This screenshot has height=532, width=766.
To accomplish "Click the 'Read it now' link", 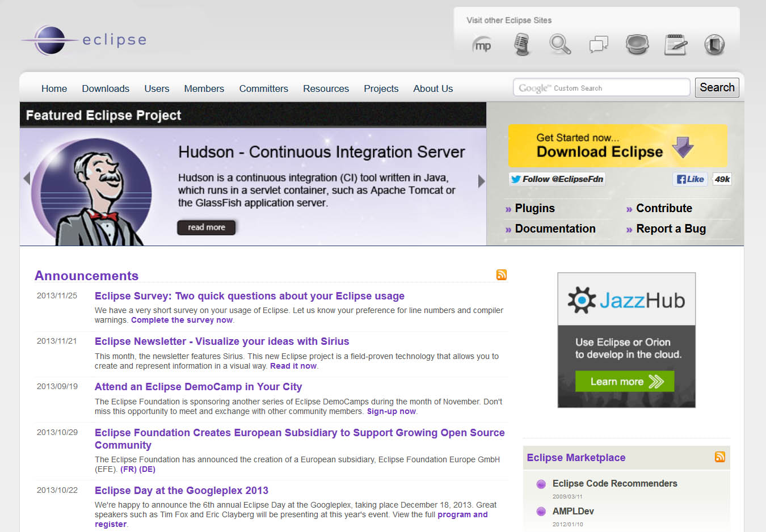I will (293, 366).
